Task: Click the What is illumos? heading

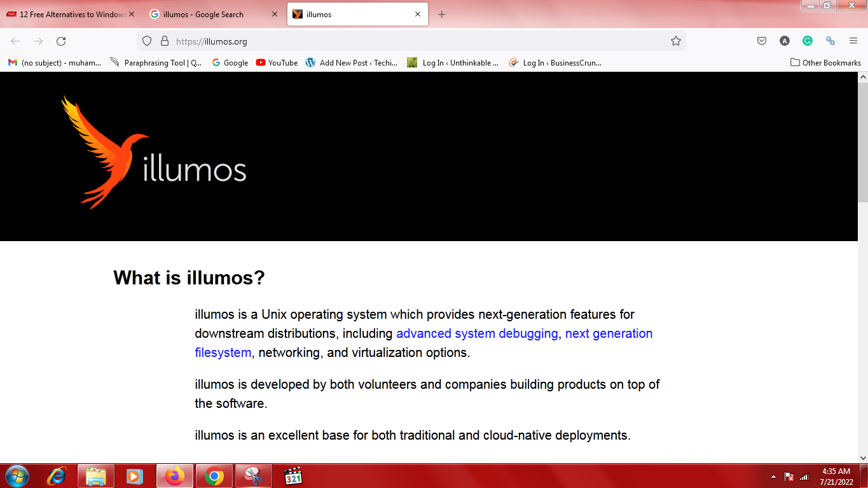Action: coord(189,278)
